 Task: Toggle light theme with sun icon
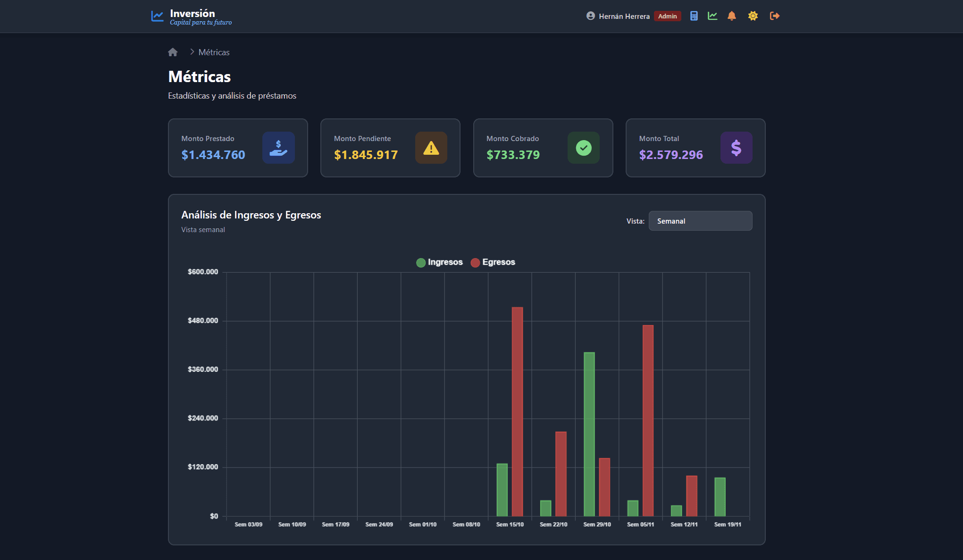click(x=753, y=16)
